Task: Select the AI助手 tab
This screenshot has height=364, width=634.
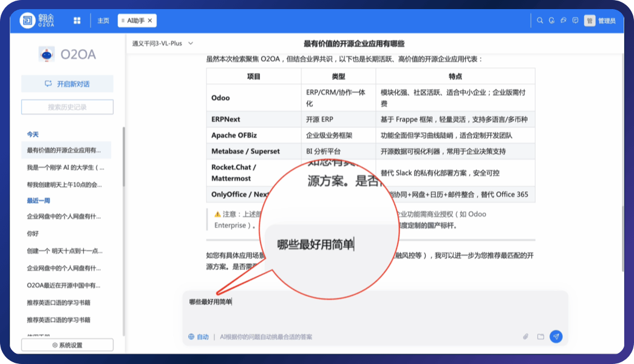Action: coord(135,21)
